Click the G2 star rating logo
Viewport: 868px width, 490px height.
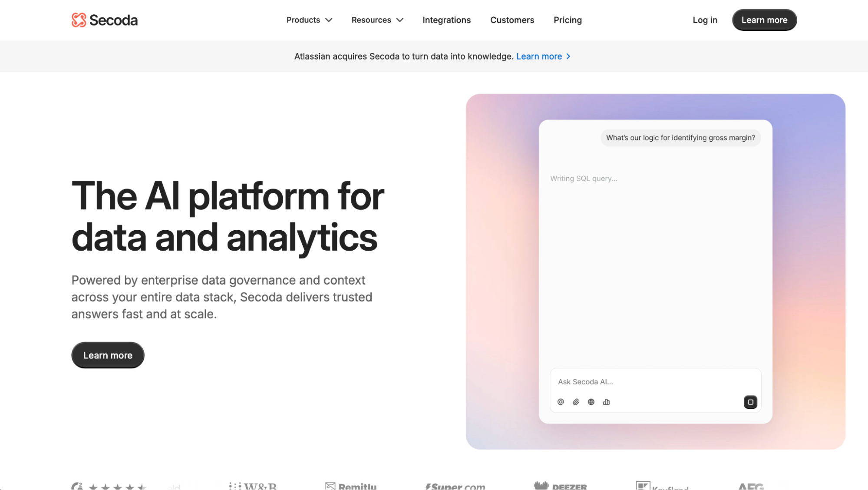109,486
